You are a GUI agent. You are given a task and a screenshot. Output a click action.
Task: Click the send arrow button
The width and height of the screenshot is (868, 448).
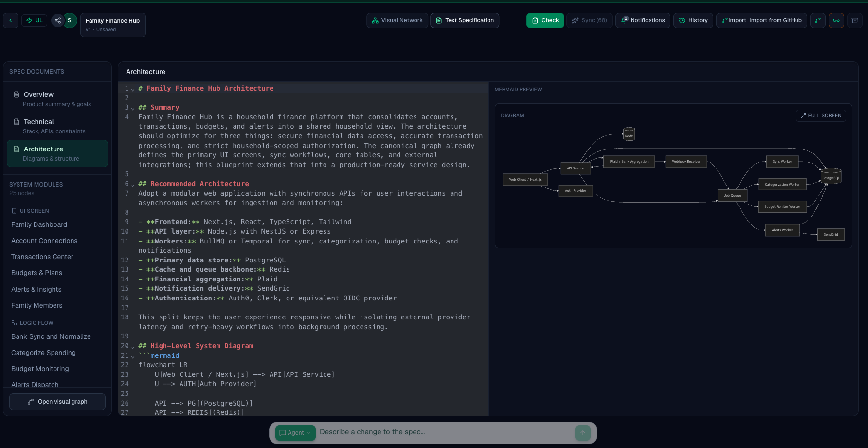click(583, 433)
